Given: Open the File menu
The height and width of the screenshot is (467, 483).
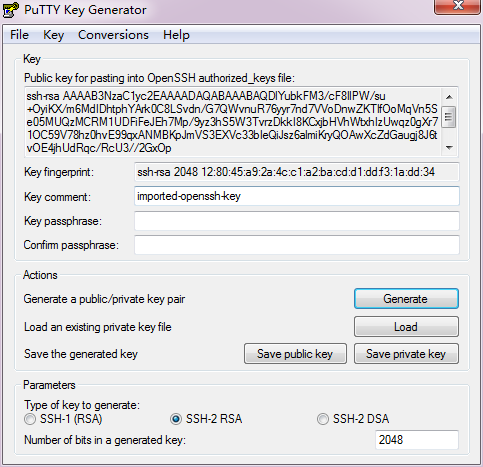Looking at the screenshot, I should [19, 35].
